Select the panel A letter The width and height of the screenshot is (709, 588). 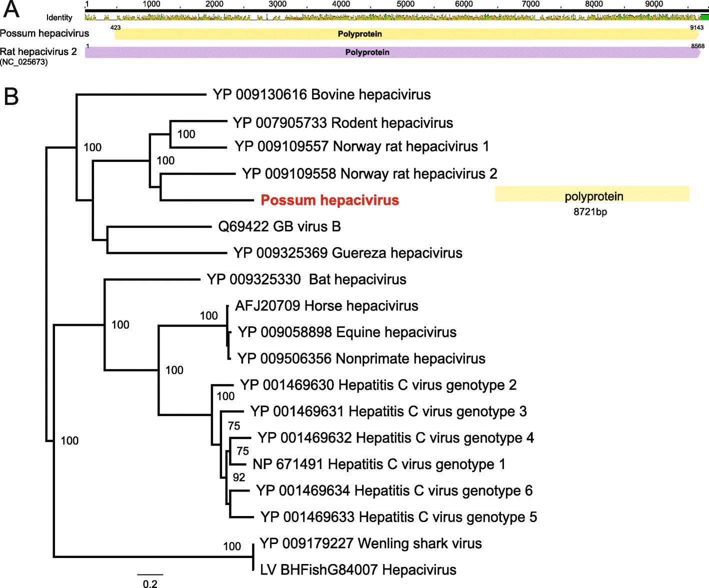point(11,9)
